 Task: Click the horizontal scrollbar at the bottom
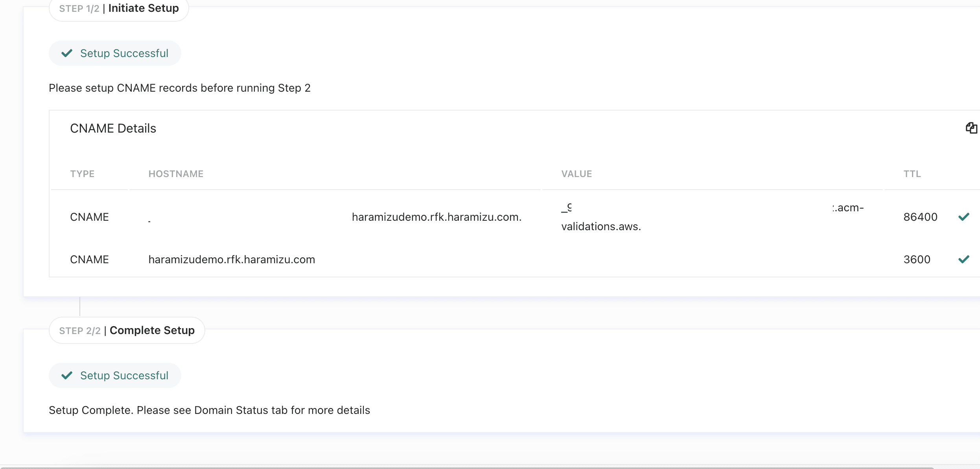(468, 467)
